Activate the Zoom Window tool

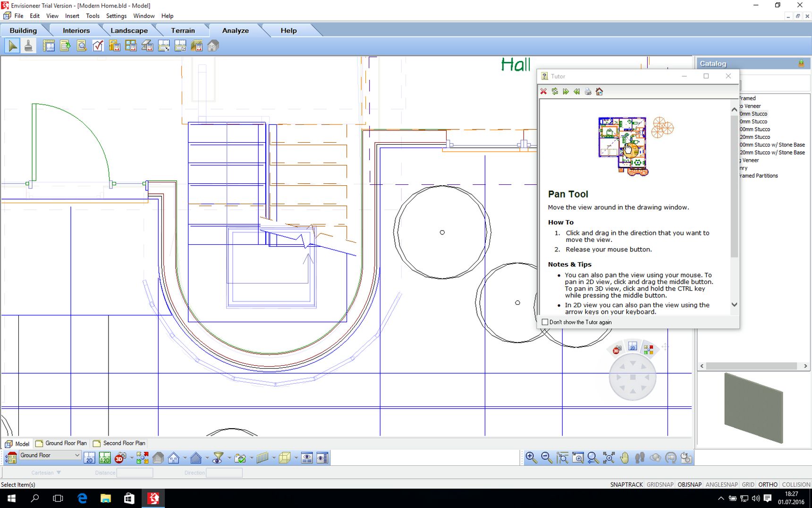pyautogui.click(x=562, y=457)
